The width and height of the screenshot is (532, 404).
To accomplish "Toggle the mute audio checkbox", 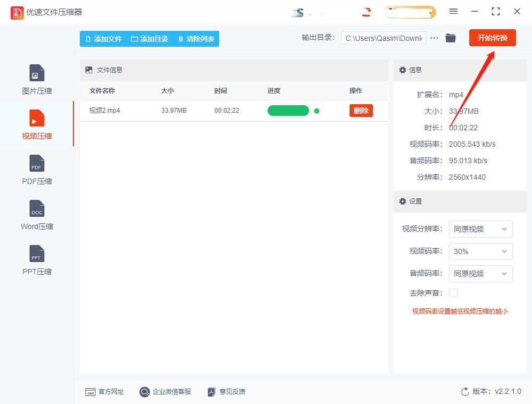I will (x=453, y=292).
